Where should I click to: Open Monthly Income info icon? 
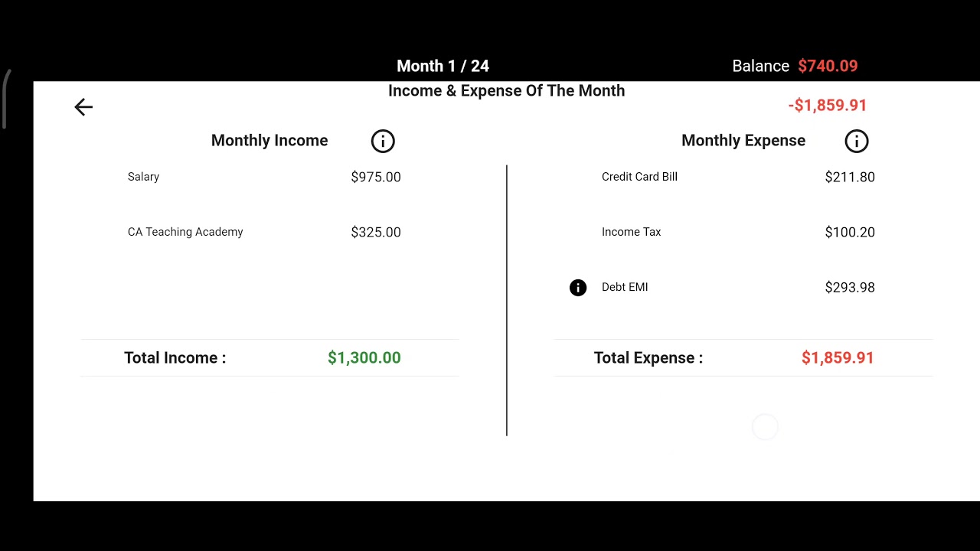[383, 141]
